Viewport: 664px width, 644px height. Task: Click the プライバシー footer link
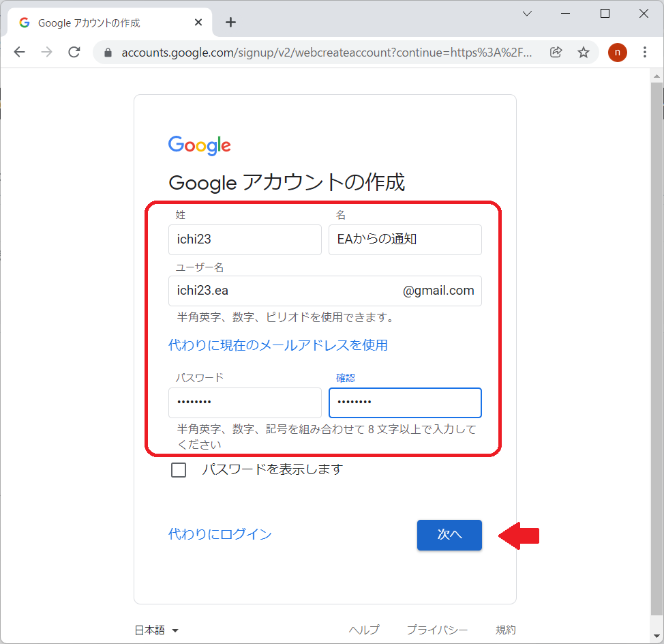(437, 630)
